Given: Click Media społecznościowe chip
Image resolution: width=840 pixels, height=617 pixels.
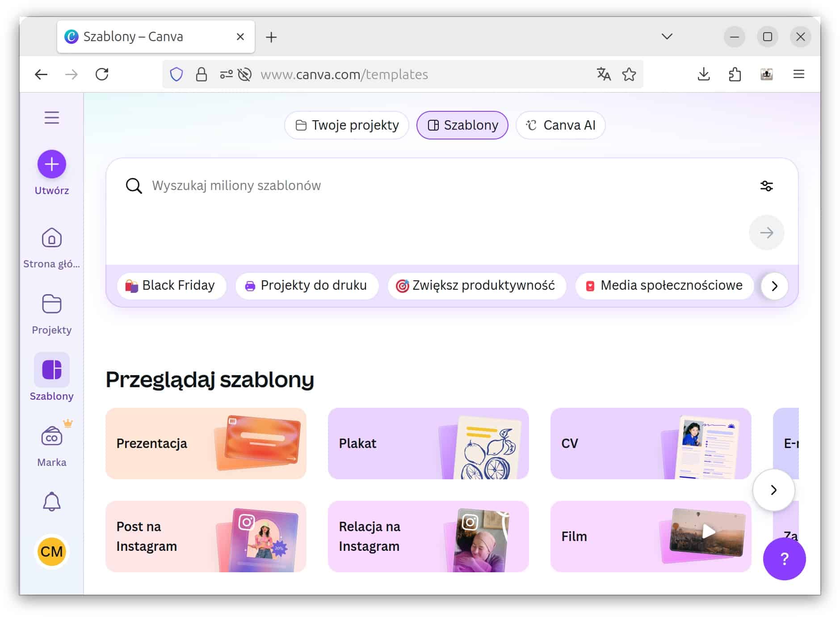Looking at the screenshot, I should (665, 286).
